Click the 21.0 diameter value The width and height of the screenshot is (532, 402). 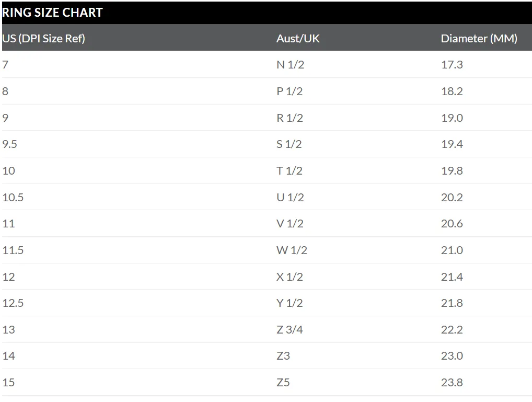[452, 250]
